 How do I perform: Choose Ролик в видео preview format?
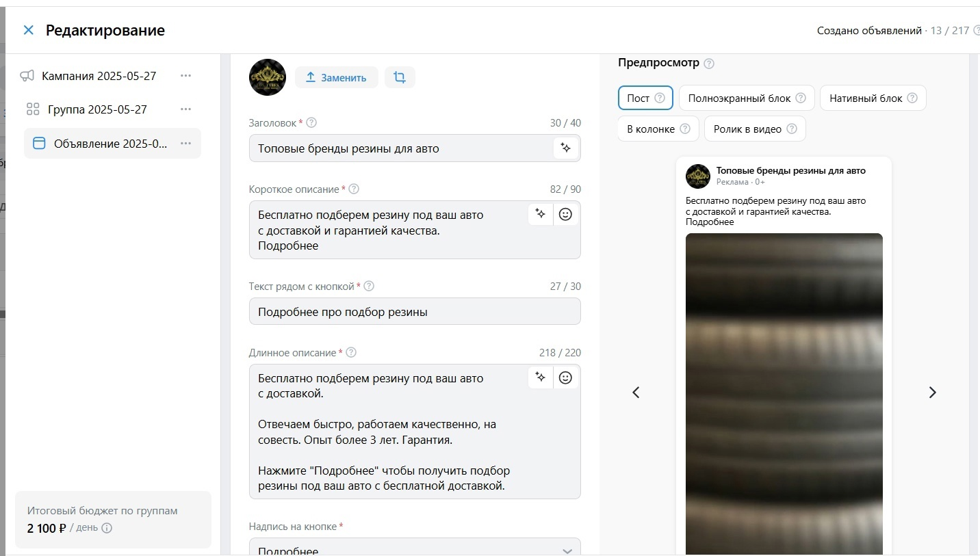point(755,129)
